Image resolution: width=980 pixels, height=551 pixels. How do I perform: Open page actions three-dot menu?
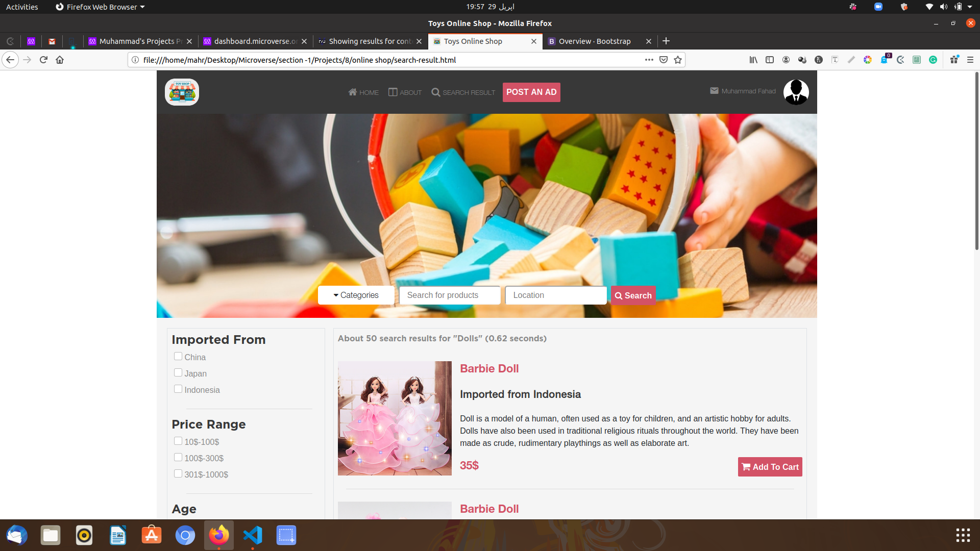pos(649,60)
